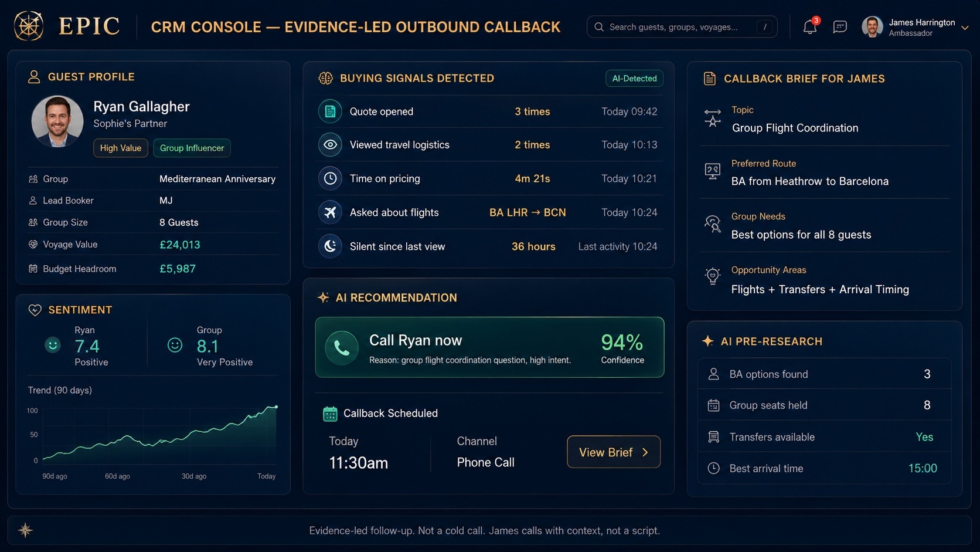Screen dimensions: 980x552
Task: Click the Lead Booker icon
Action: [x=33, y=201]
